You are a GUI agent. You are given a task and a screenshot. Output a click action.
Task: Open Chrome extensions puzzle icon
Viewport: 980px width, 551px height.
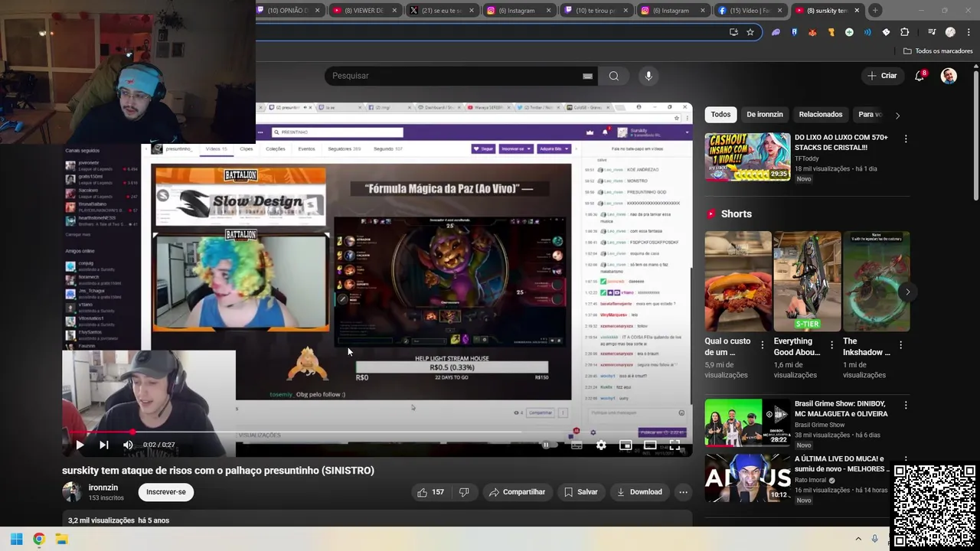tap(904, 32)
